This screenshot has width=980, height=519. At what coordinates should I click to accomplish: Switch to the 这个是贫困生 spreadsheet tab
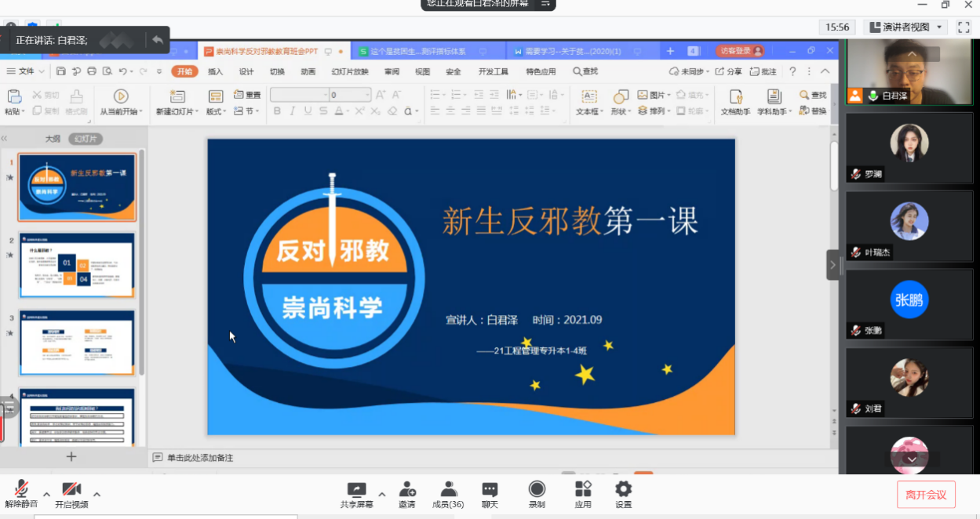(x=416, y=52)
